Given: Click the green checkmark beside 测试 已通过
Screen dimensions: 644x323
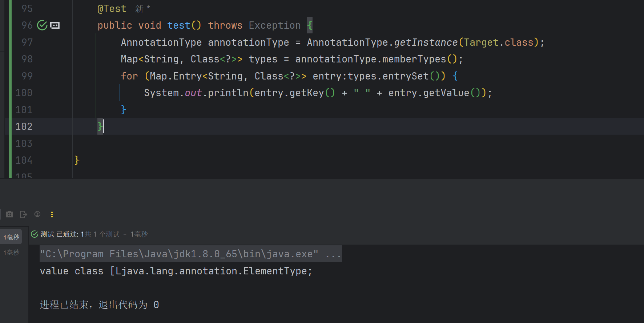Looking at the screenshot, I should 35,234.
